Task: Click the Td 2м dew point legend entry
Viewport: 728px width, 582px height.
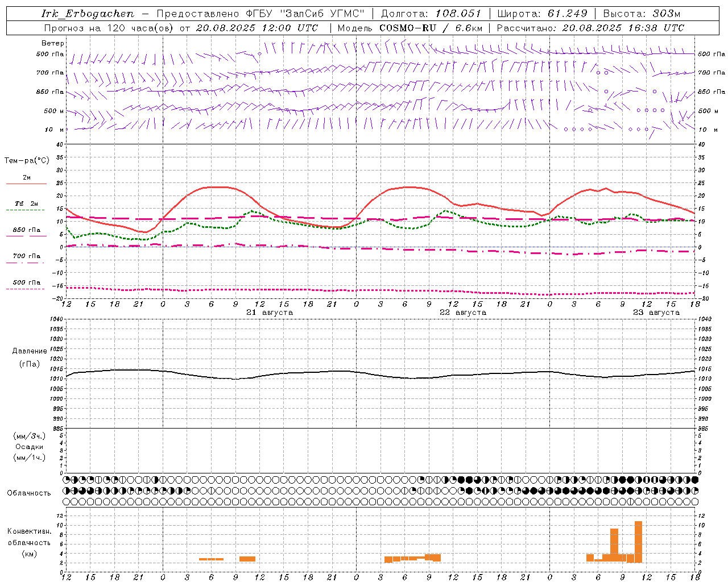Action: click(x=27, y=203)
